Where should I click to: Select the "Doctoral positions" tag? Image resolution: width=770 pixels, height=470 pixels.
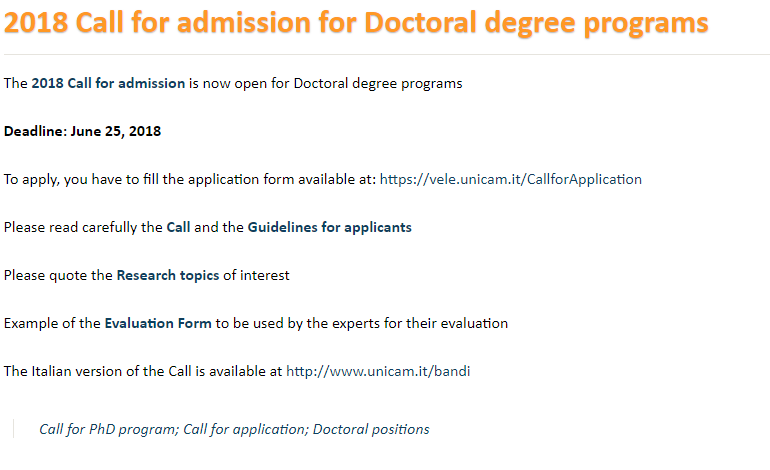point(371,429)
